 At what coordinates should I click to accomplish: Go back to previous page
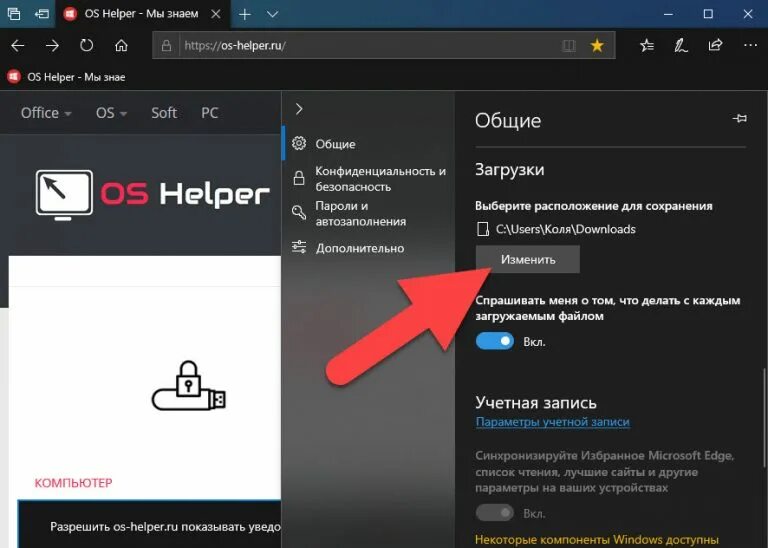[18, 46]
